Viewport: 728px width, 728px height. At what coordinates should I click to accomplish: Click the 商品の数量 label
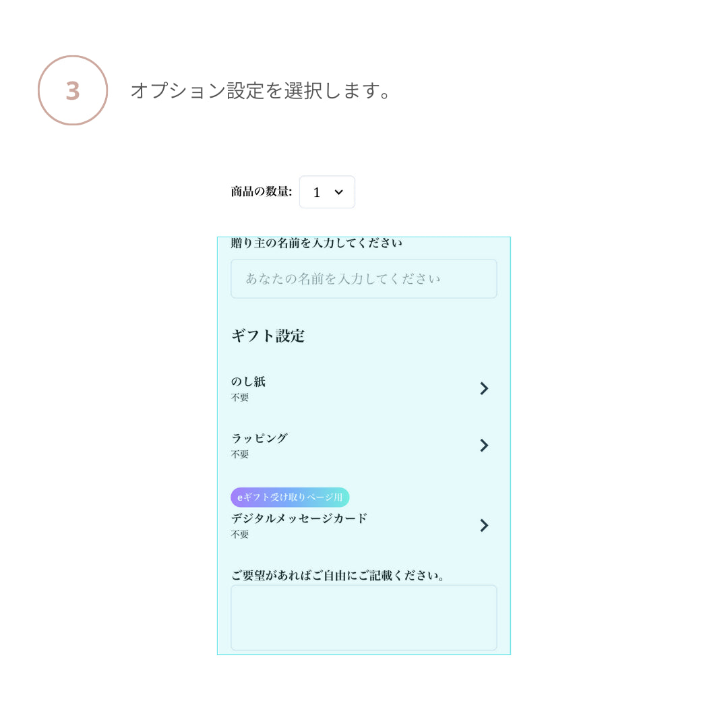(x=261, y=192)
